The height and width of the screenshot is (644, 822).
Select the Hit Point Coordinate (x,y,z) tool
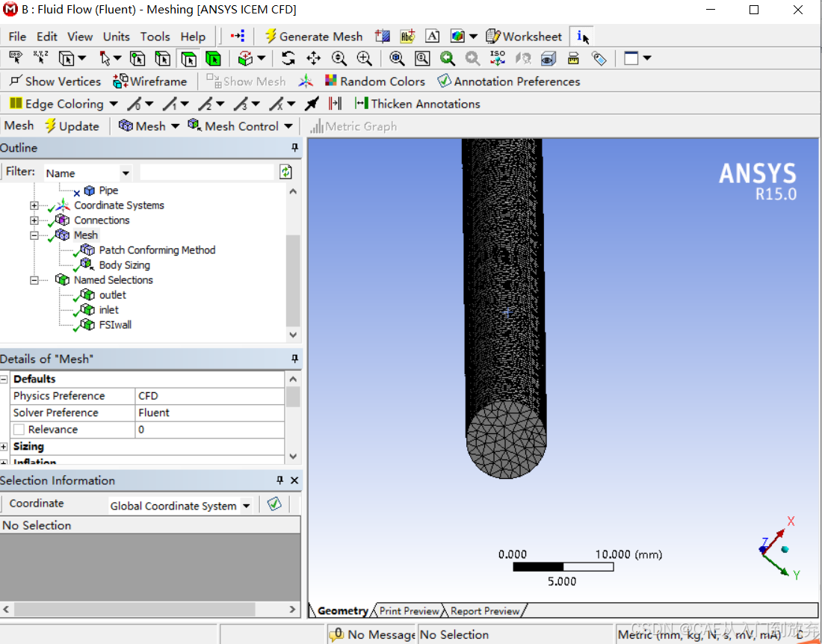pos(41,58)
